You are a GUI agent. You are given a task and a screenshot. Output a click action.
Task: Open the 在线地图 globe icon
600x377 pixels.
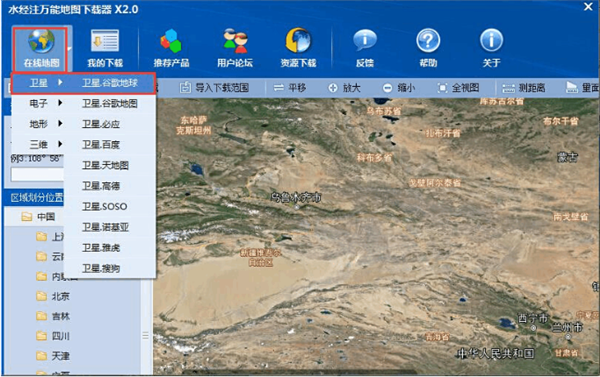coord(41,41)
